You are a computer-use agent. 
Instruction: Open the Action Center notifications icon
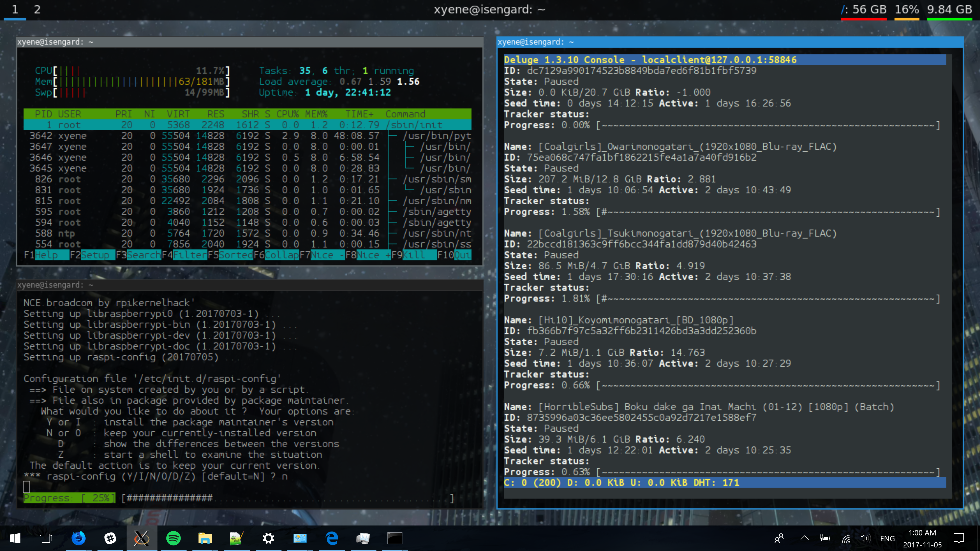[x=959, y=538]
